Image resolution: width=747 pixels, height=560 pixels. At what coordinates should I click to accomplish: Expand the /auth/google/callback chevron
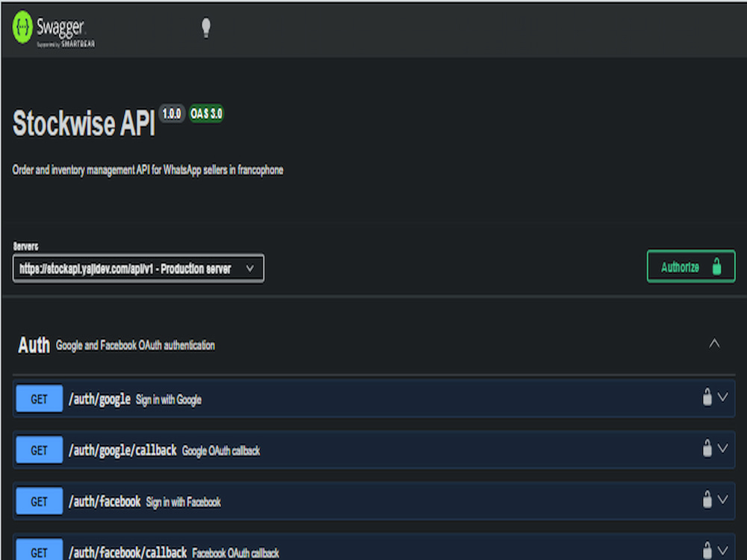722,448
